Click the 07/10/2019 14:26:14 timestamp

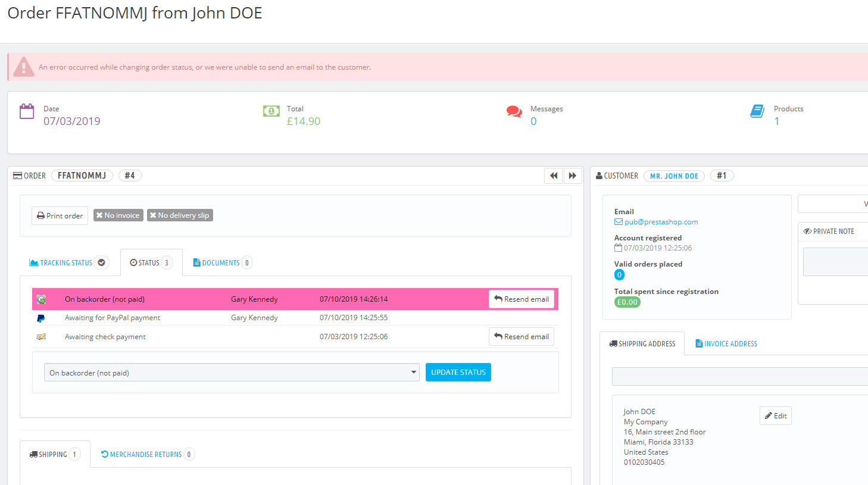pos(354,299)
